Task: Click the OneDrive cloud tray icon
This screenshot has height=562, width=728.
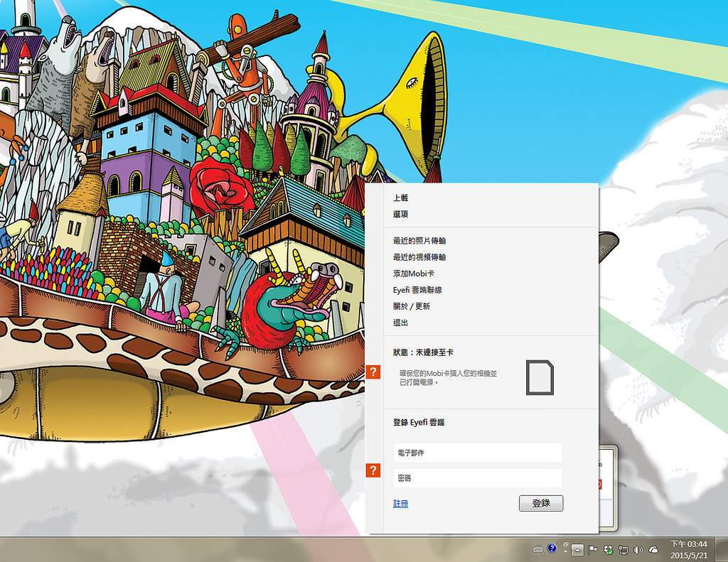Action: [x=654, y=550]
